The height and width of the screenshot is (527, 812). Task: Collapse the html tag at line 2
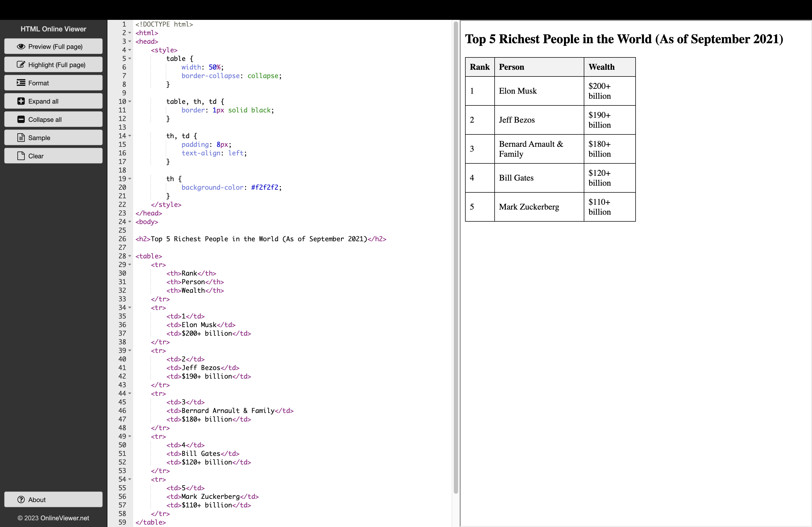tap(130, 33)
